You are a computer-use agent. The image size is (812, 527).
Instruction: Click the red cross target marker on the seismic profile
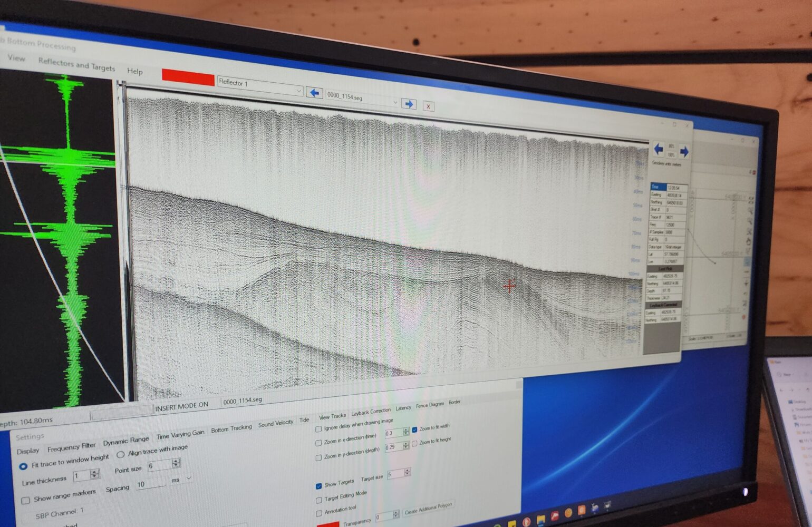tap(509, 286)
